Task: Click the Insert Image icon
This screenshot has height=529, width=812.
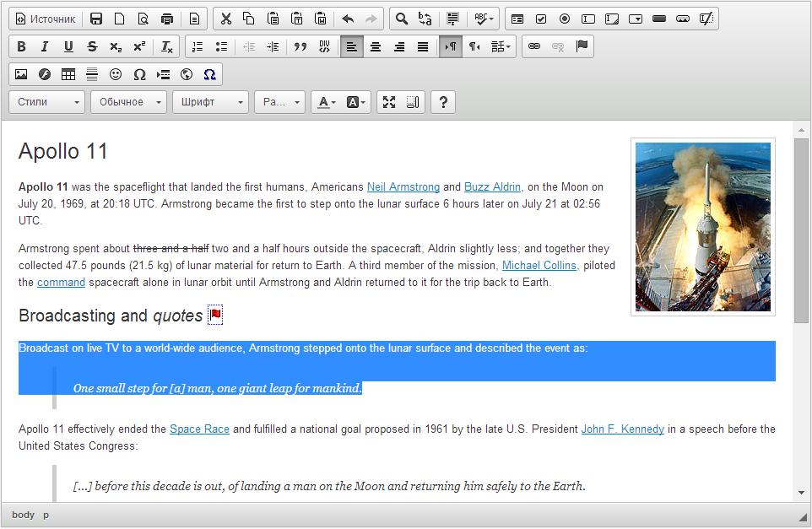Action: pos(21,74)
